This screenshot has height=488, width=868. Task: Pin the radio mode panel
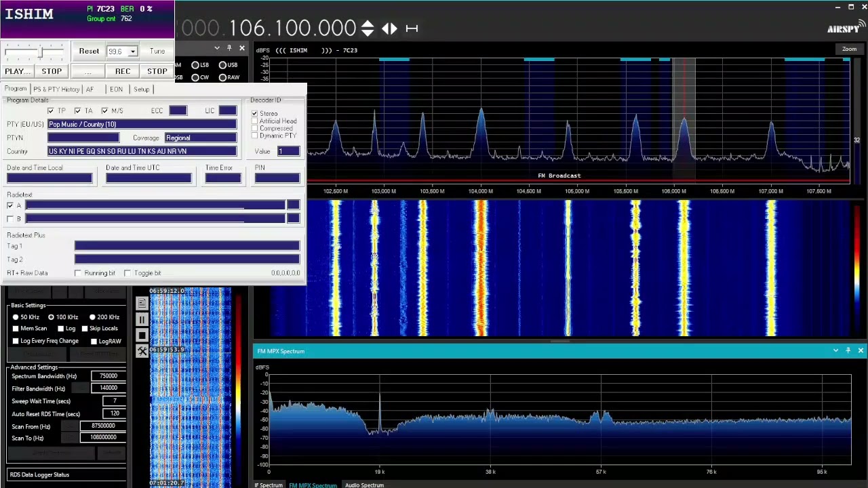pos(229,48)
